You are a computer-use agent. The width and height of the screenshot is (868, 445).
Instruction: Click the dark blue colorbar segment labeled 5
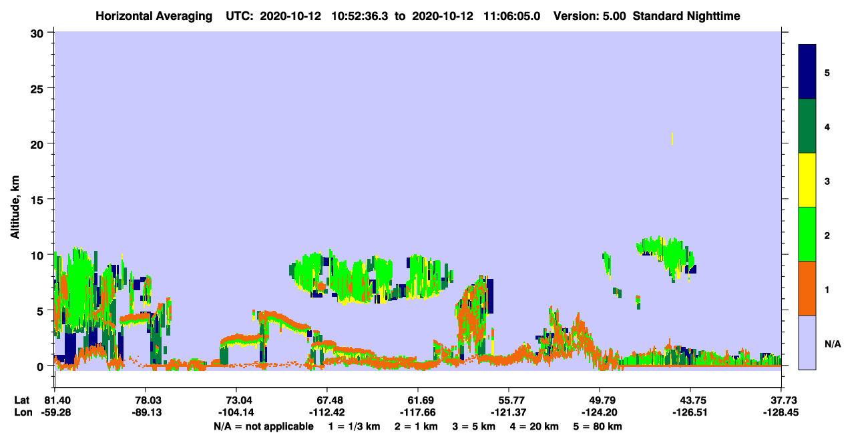coord(807,72)
